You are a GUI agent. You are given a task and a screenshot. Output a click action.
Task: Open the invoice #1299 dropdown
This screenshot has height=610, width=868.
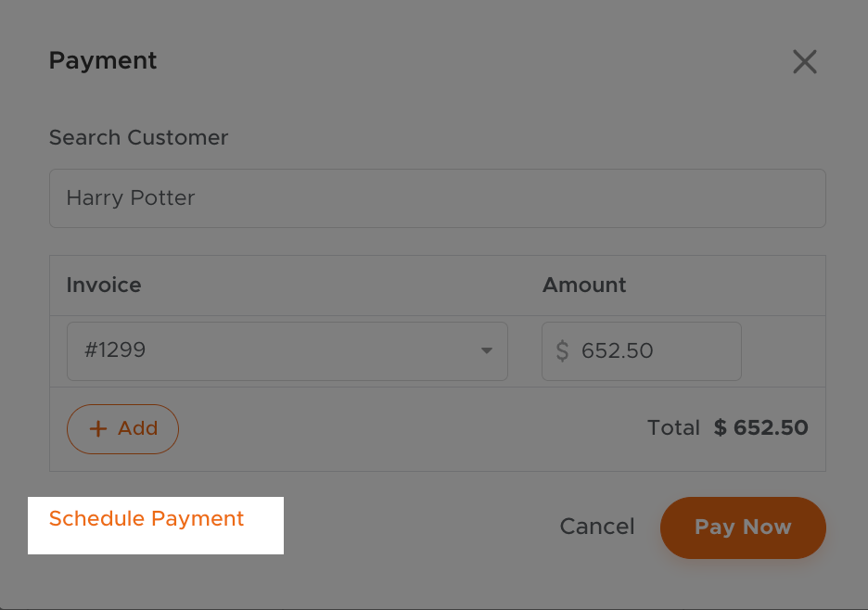pyautogui.click(x=287, y=351)
